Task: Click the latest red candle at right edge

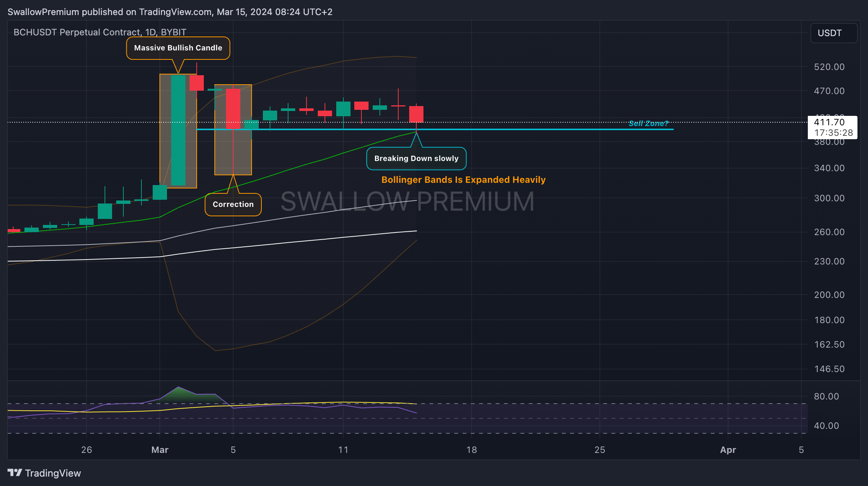Action: (x=416, y=114)
